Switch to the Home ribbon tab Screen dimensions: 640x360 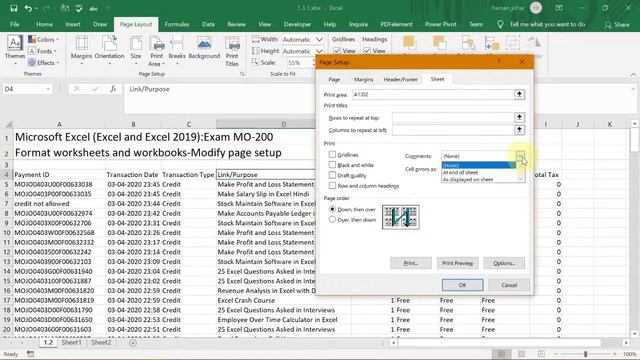(44, 24)
